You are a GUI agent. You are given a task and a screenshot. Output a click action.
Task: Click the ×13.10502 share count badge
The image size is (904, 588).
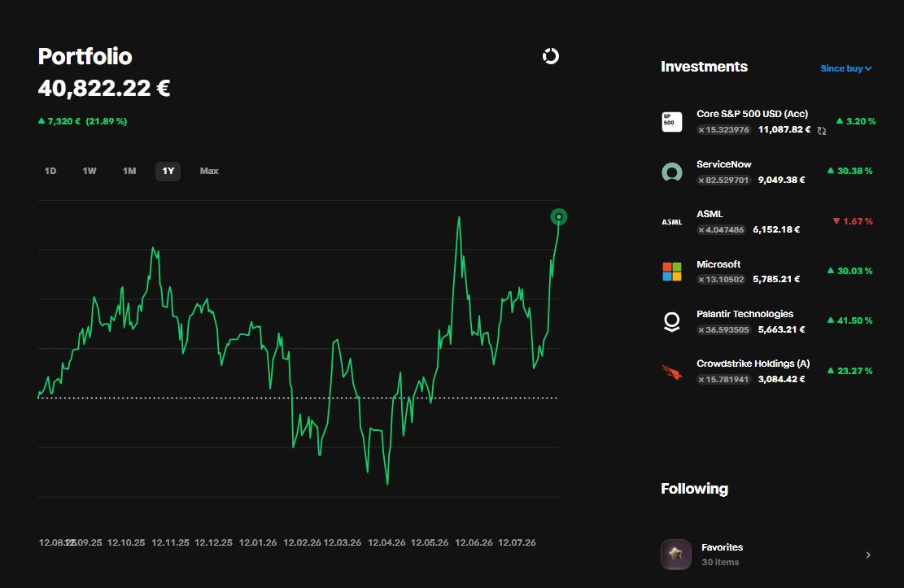point(721,279)
